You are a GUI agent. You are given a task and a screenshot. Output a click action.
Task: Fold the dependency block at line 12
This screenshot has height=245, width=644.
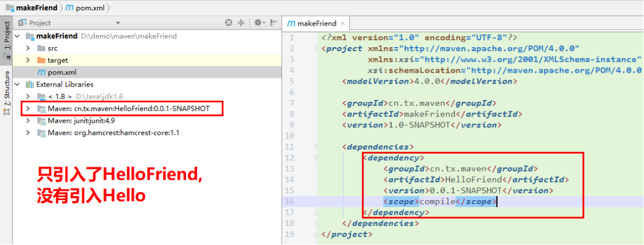[317, 158]
